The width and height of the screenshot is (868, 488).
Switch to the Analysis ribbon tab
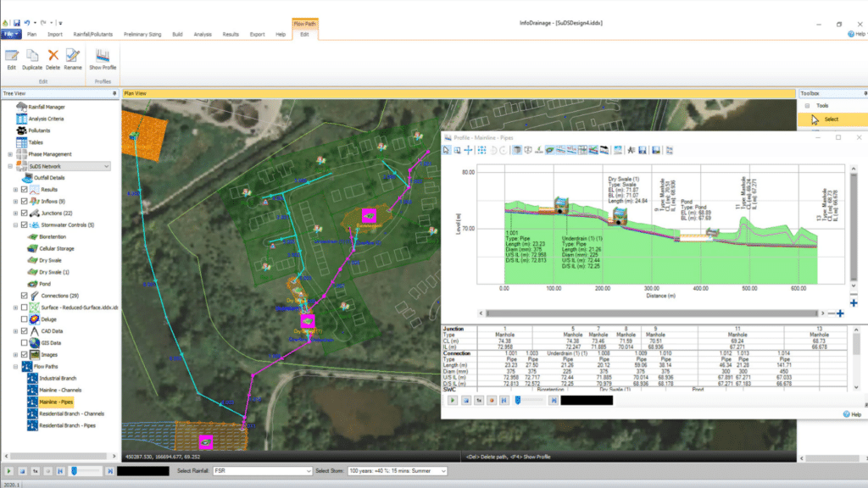[x=202, y=35]
